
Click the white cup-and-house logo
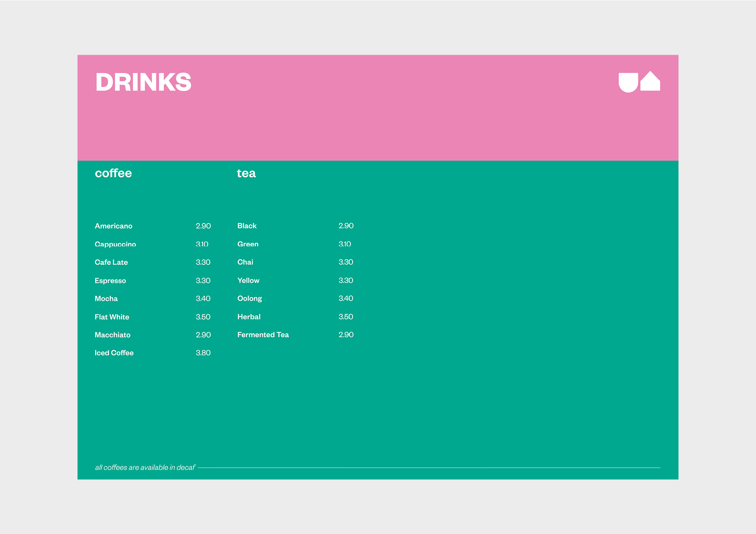(639, 82)
